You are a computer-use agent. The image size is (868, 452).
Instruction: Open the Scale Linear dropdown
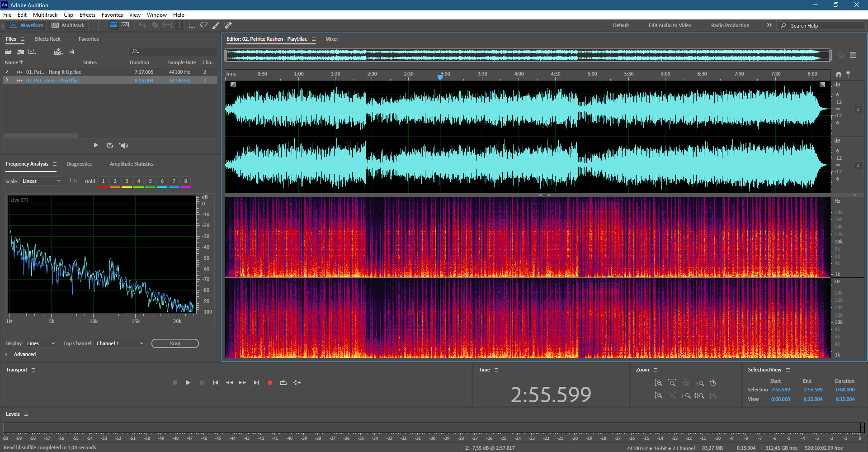click(41, 181)
